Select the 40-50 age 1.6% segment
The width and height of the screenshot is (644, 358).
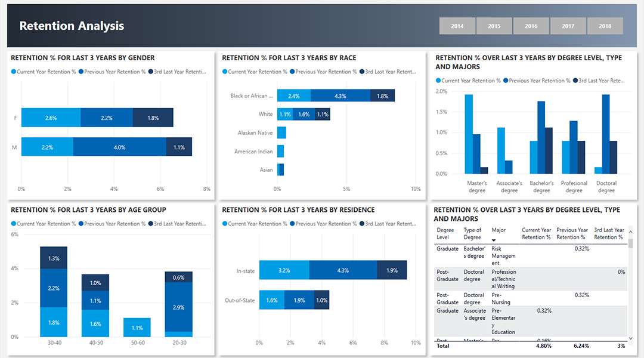pyautogui.click(x=95, y=323)
